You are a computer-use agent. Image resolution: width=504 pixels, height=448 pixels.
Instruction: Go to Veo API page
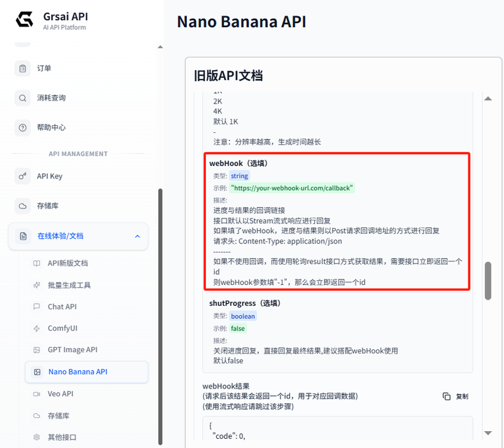coord(61,394)
